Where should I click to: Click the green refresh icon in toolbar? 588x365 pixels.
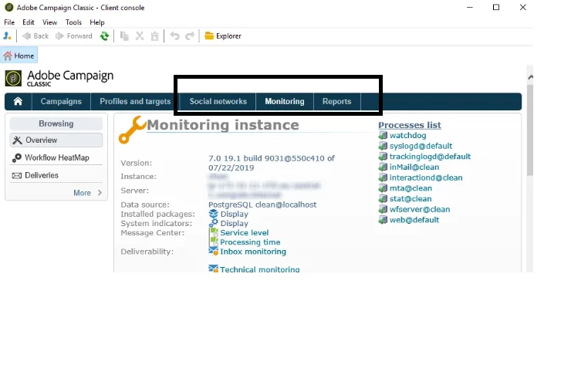point(104,36)
